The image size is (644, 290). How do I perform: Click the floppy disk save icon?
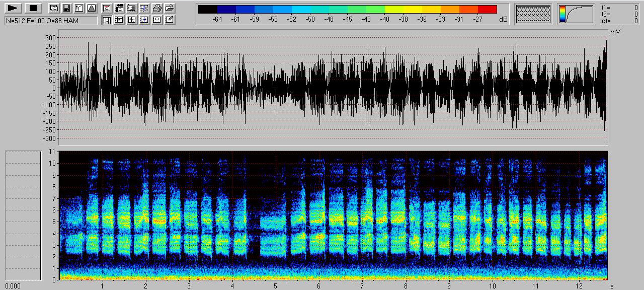click(66, 8)
